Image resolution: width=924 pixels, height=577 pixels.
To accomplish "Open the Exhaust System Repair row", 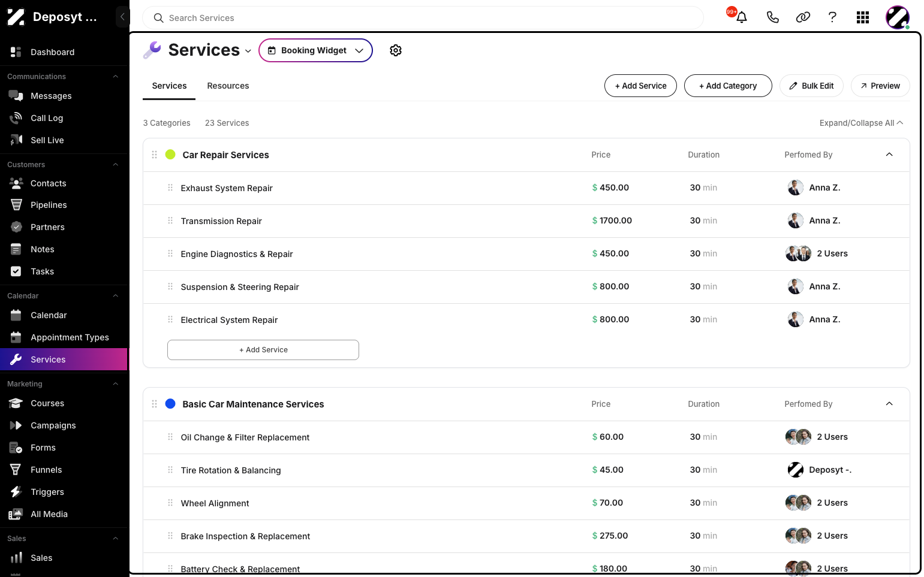I will (x=526, y=188).
